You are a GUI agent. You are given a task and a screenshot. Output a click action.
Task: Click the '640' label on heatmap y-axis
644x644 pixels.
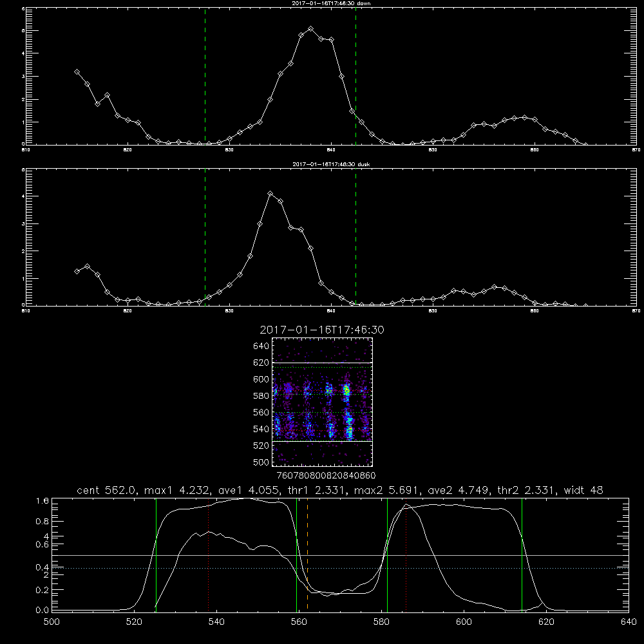pyautogui.click(x=261, y=346)
